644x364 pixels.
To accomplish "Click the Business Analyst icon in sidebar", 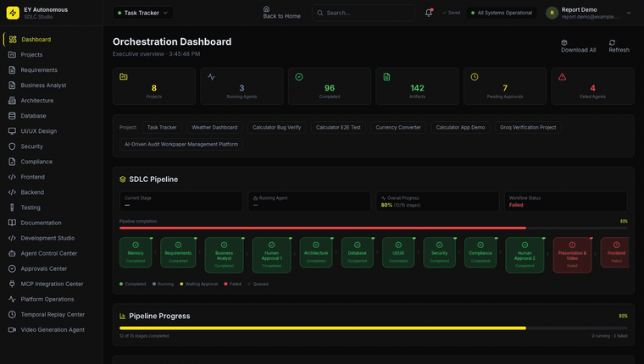I will tap(13, 85).
